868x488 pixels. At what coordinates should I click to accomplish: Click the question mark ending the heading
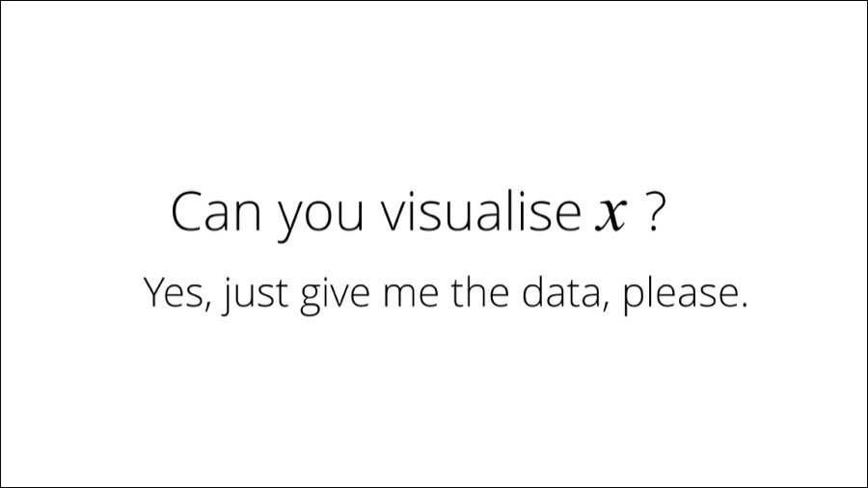point(653,212)
